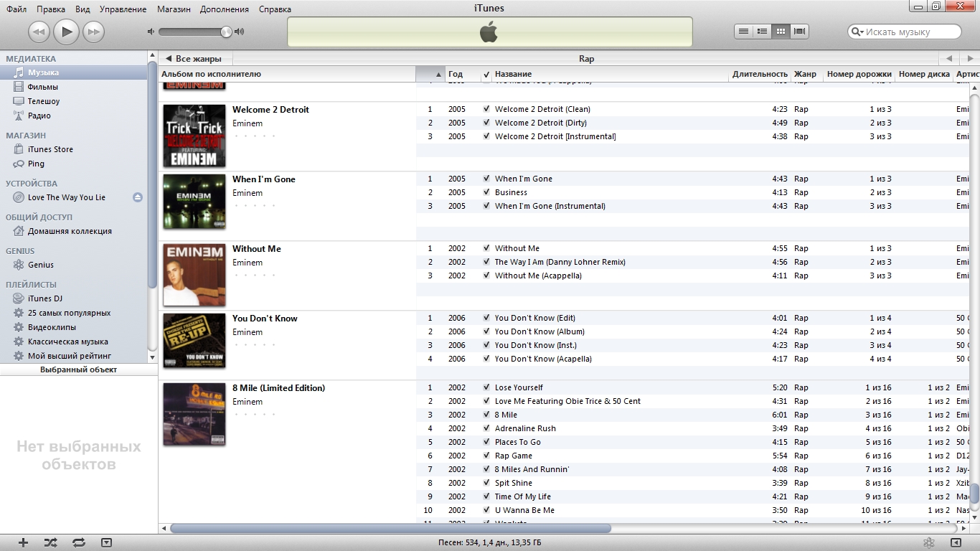Click the Genius atom icon in bottom bar
The image size is (980, 551).
coord(928,542)
